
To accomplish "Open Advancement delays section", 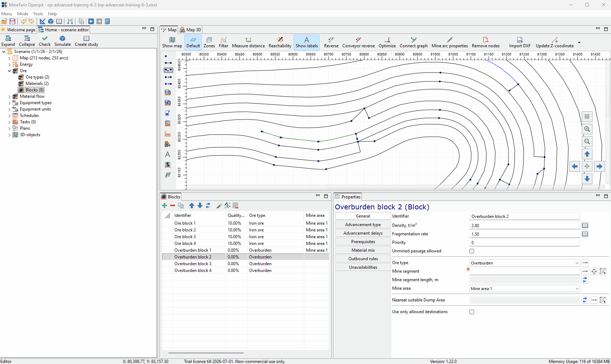I will (x=363, y=233).
